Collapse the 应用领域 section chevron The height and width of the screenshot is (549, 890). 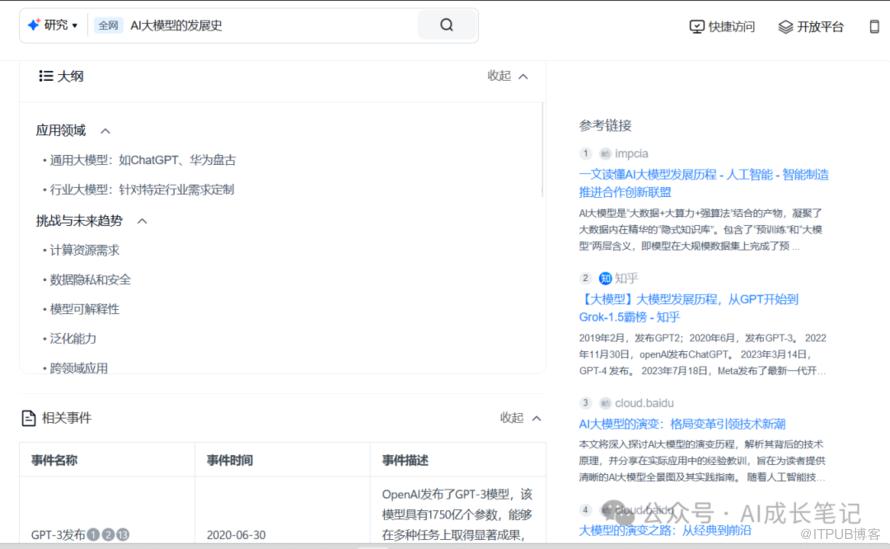pos(106,131)
